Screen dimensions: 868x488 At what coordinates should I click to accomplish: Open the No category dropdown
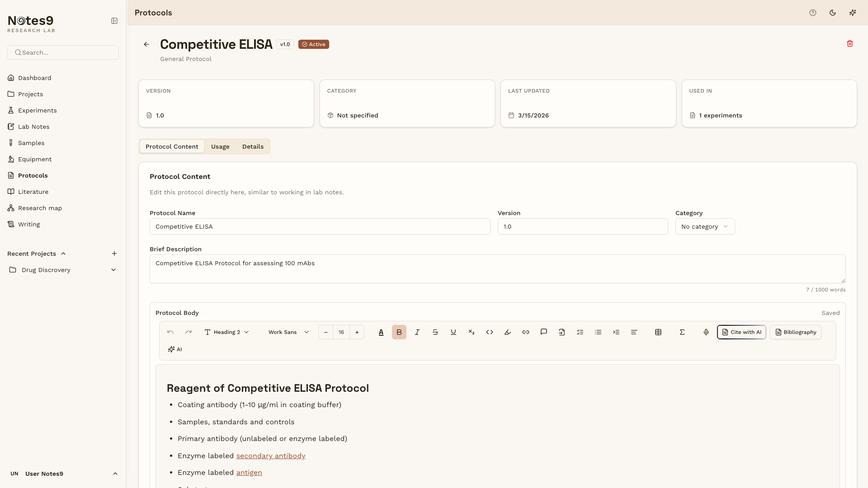coord(705,226)
